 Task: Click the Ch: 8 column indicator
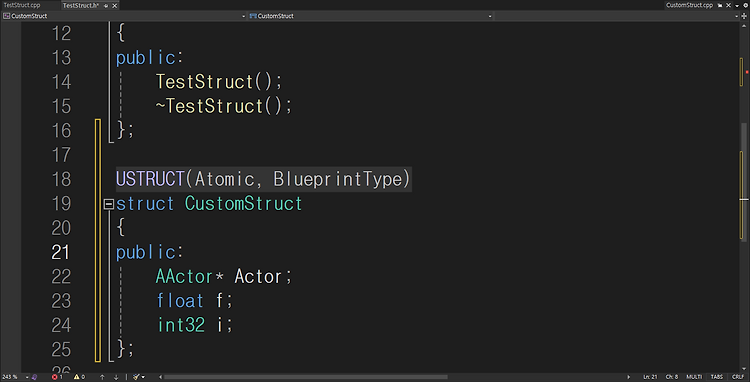pos(672,377)
